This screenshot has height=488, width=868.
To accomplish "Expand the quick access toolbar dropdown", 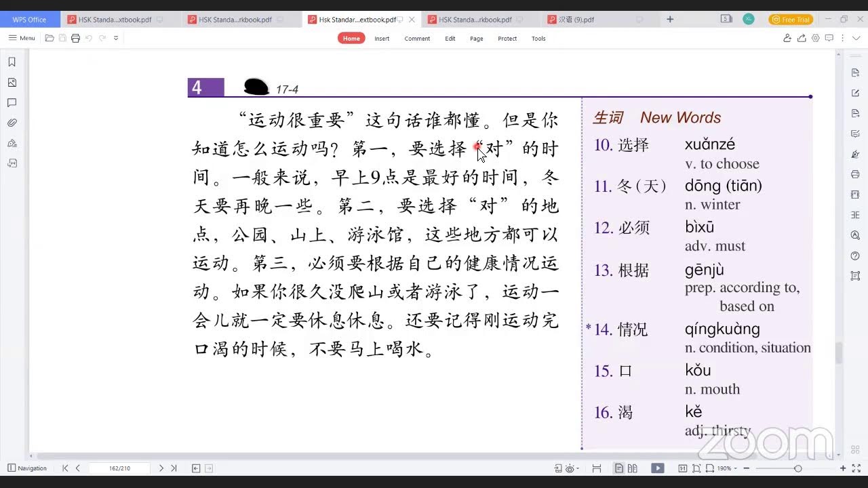I will coord(116,38).
